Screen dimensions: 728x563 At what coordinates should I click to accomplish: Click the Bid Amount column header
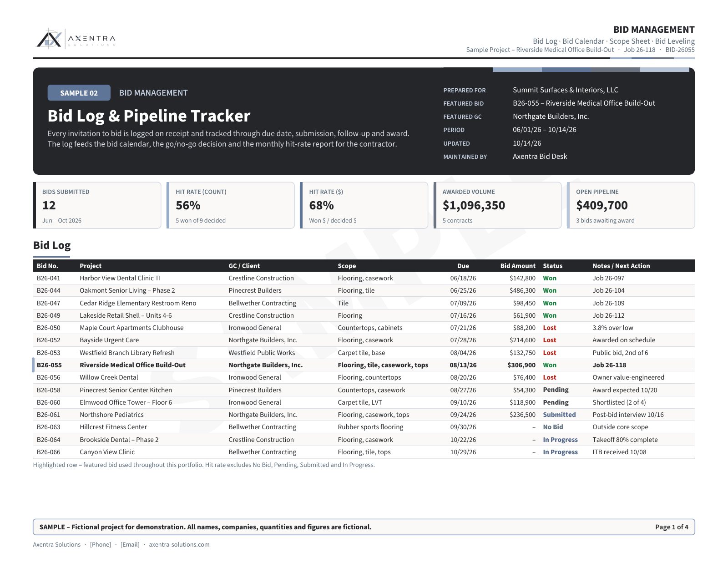click(x=518, y=266)
